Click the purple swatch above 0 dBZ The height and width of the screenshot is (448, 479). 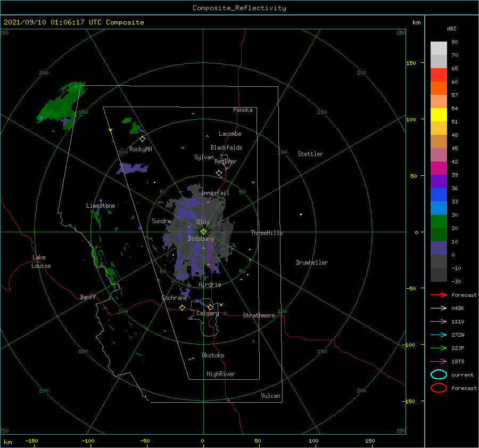[439, 248]
